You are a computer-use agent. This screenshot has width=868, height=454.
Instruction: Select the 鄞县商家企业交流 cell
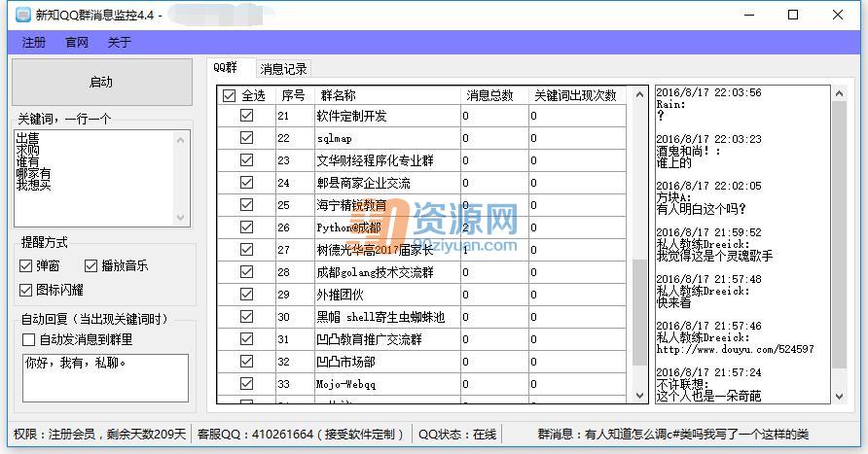[x=387, y=183]
